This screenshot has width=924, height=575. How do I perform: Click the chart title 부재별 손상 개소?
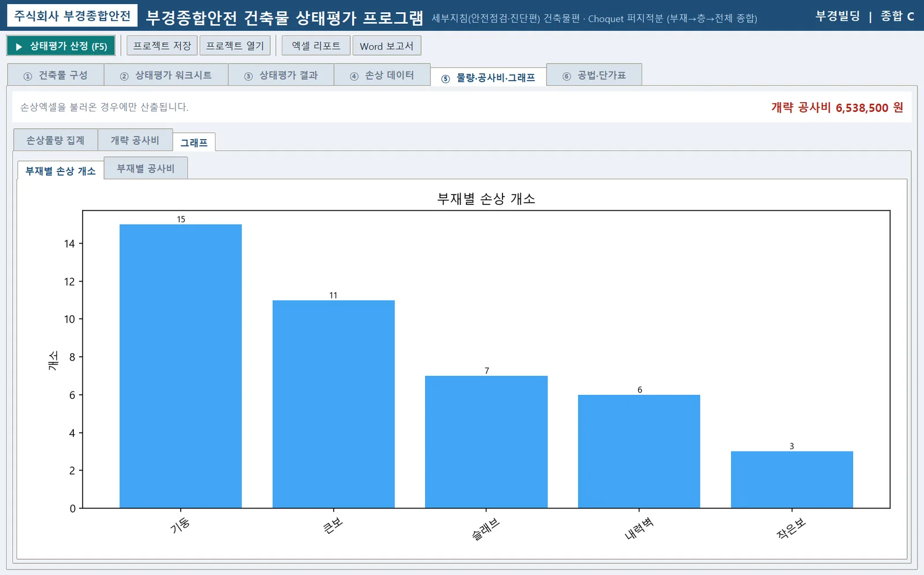point(486,199)
